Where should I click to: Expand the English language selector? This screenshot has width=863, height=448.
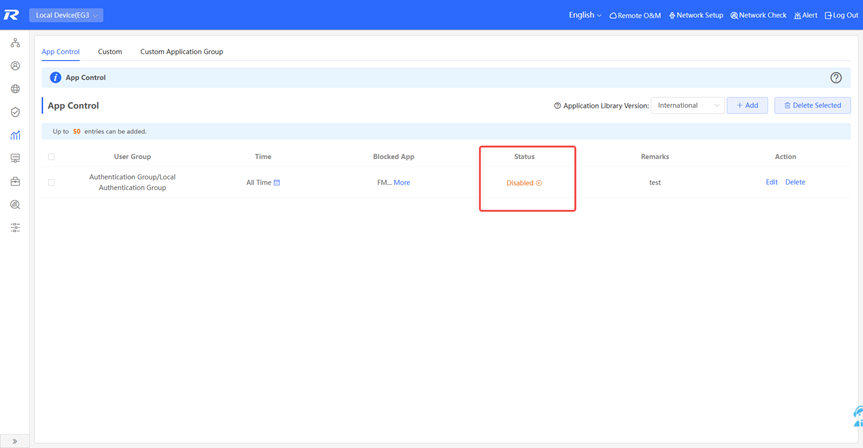click(x=585, y=15)
